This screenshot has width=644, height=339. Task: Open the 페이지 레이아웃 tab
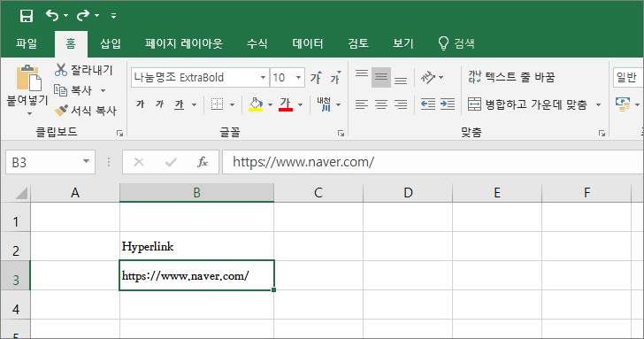pyautogui.click(x=184, y=43)
